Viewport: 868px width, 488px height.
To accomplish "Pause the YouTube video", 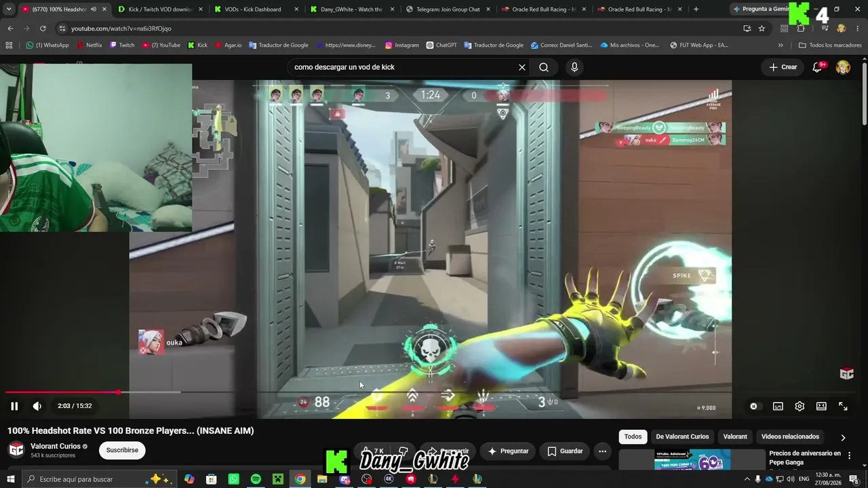I will pos(14,406).
